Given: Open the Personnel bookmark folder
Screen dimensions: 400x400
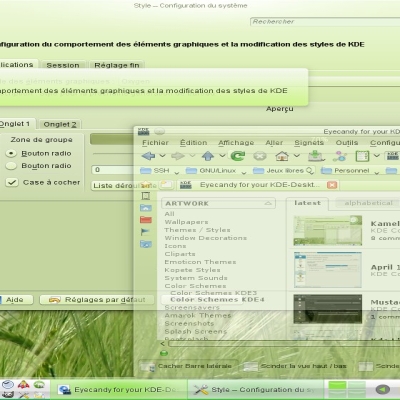Looking at the screenshot, I should (346, 171).
